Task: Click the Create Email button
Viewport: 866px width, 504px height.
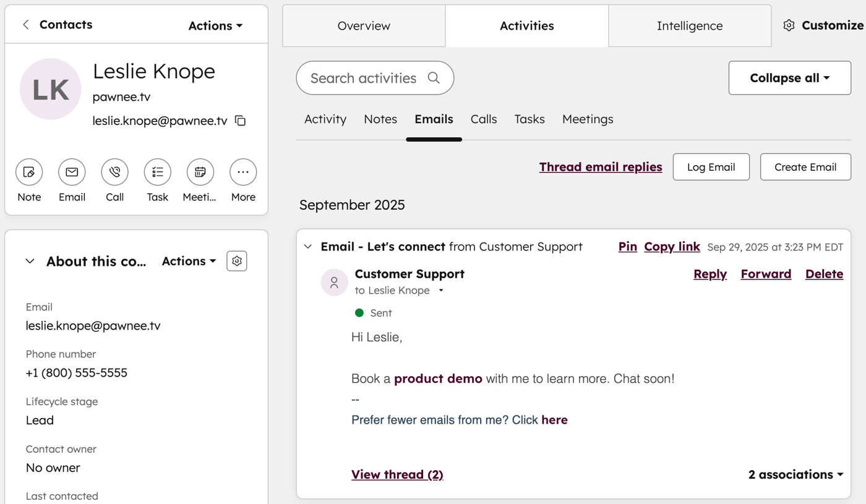Action: pos(805,166)
